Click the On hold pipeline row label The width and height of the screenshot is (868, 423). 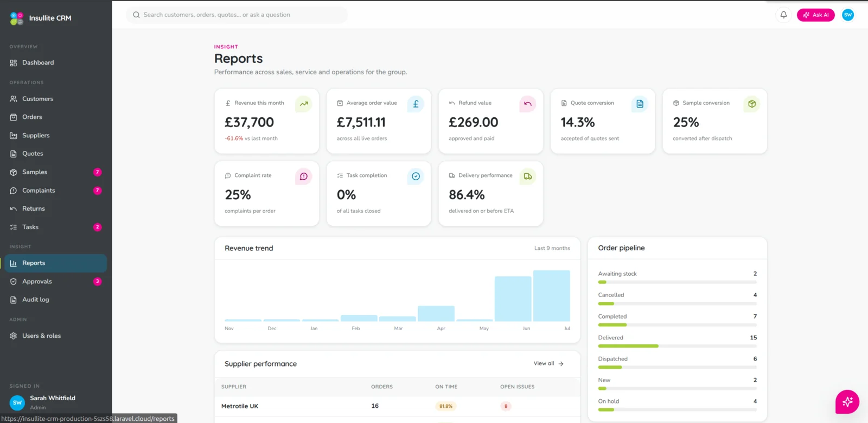click(609, 402)
